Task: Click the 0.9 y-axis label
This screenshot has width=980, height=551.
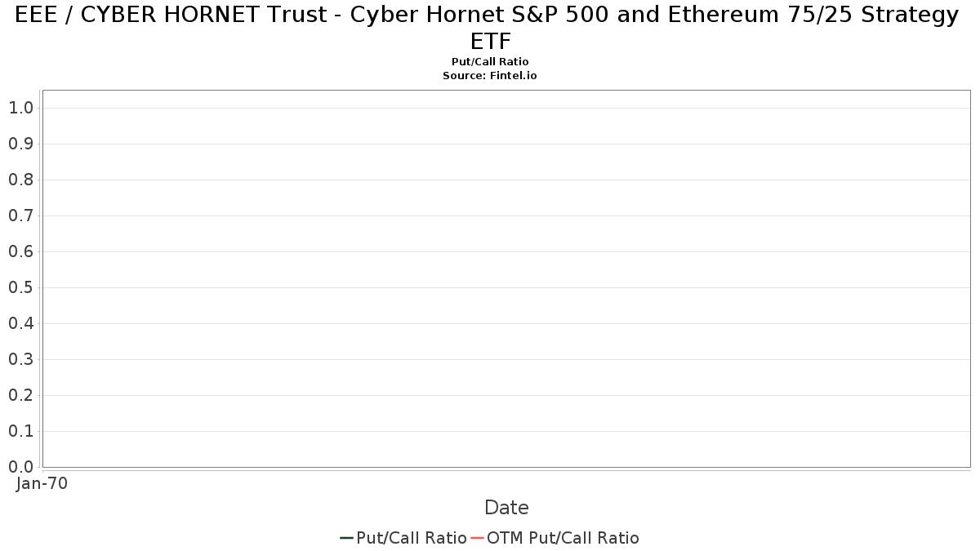Action: [x=20, y=144]
